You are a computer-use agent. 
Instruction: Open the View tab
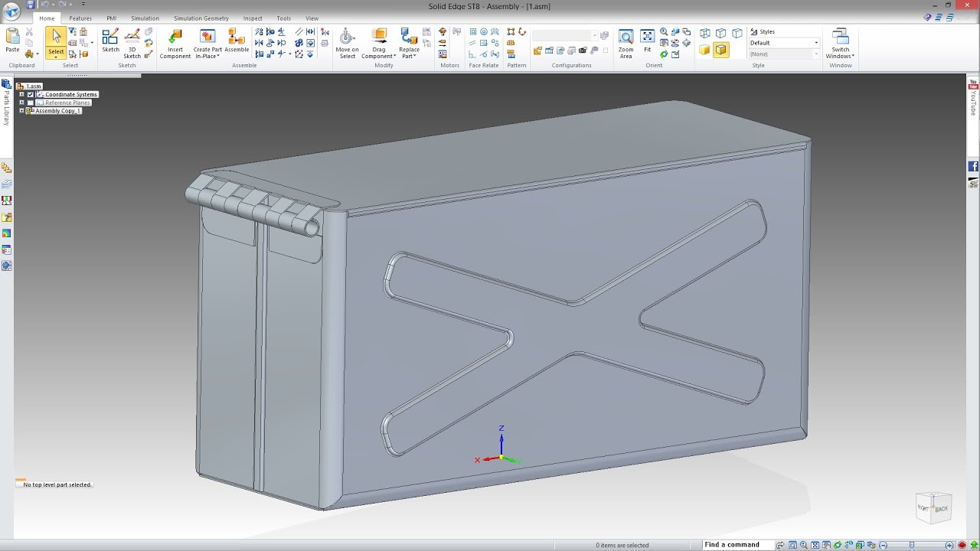312,18
